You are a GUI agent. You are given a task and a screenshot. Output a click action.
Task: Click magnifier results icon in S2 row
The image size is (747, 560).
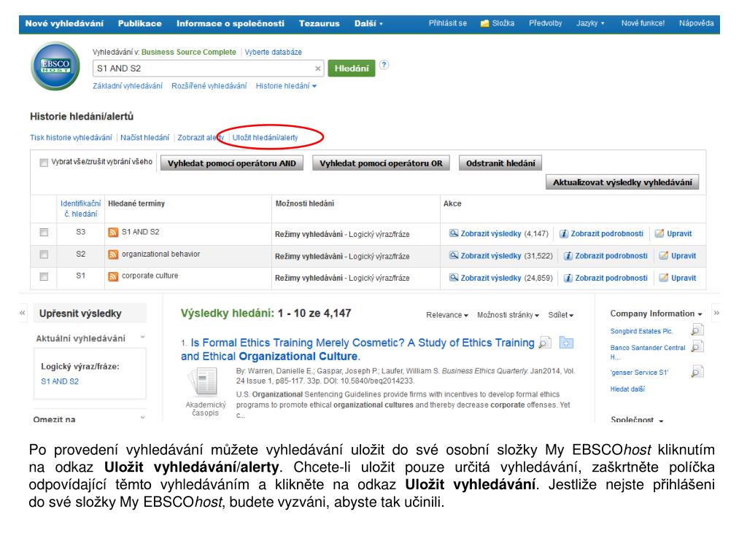coord(454,255)
